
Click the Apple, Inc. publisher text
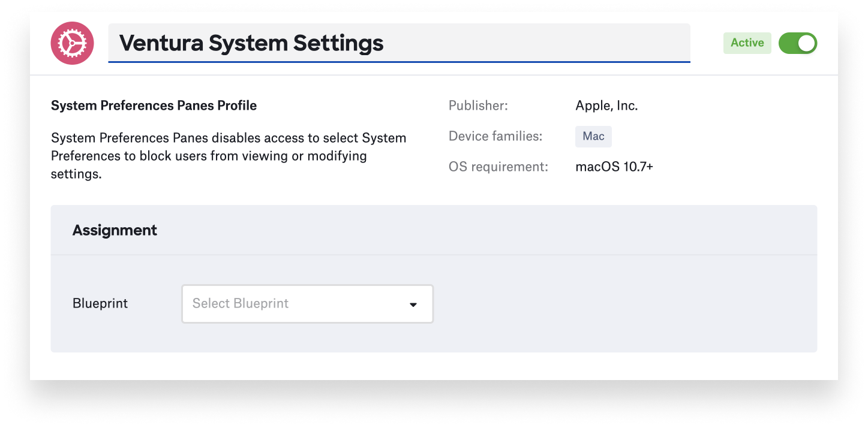click(x=606, y=106)
